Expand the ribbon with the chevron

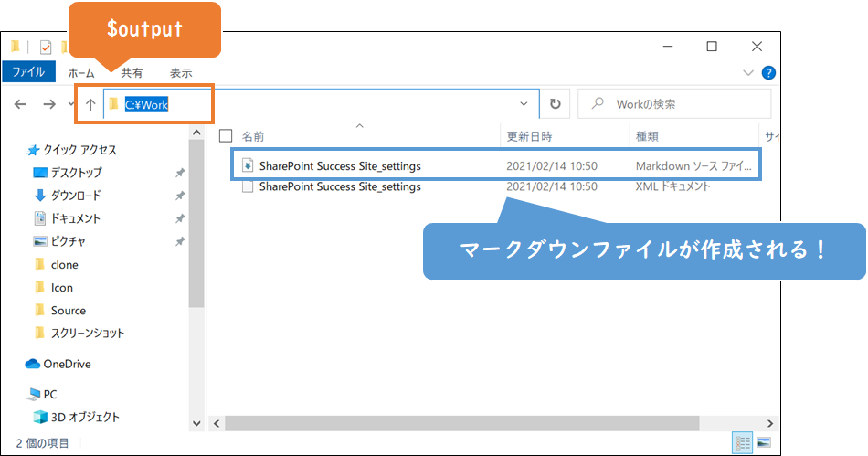pos(748,72)
